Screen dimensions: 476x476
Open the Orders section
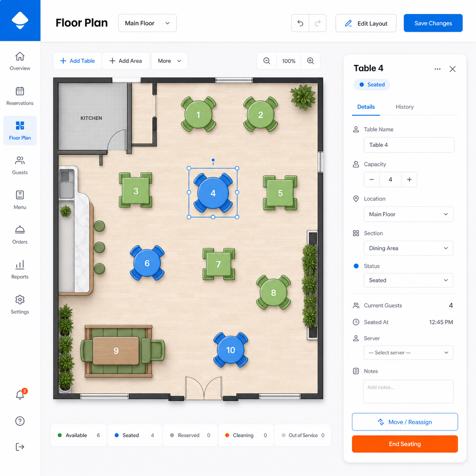pos(20,235)
